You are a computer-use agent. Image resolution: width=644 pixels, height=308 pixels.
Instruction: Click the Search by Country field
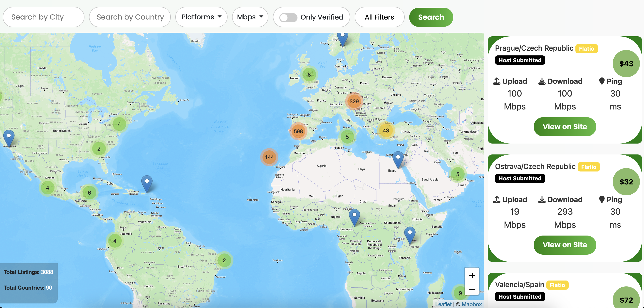(130, 17)
